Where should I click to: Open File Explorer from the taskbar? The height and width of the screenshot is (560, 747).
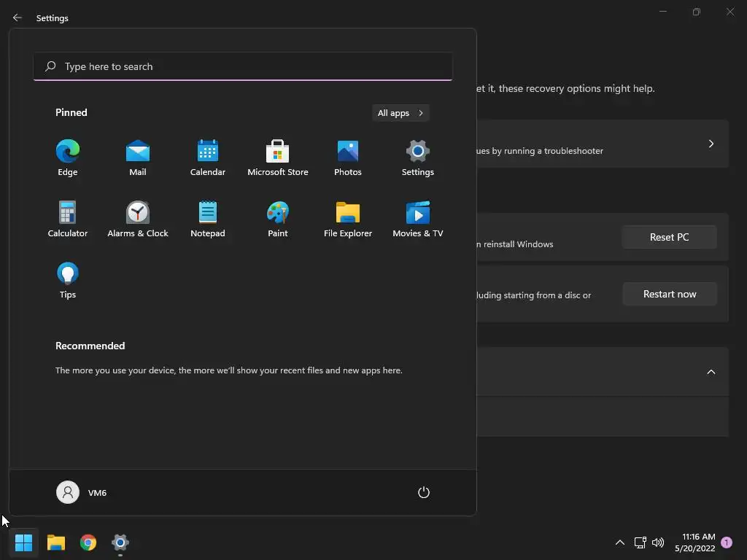coord(55,542)
